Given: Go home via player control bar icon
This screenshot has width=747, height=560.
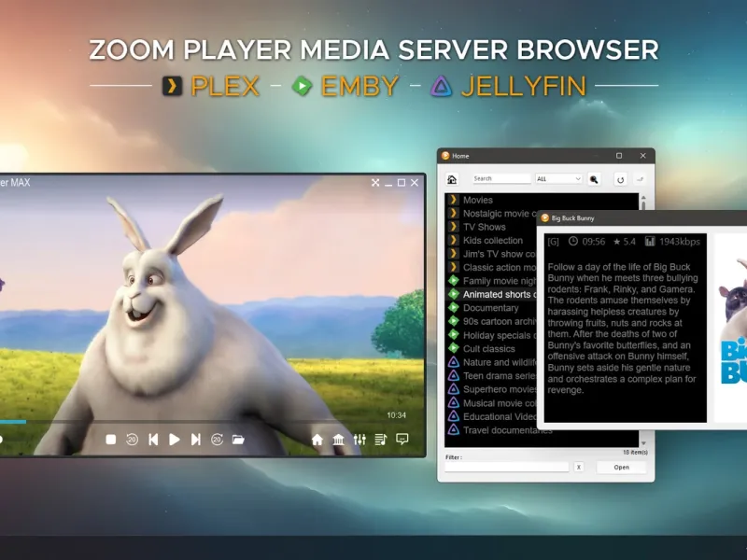Looking at the screenshot, I should (x=317, y=440).
